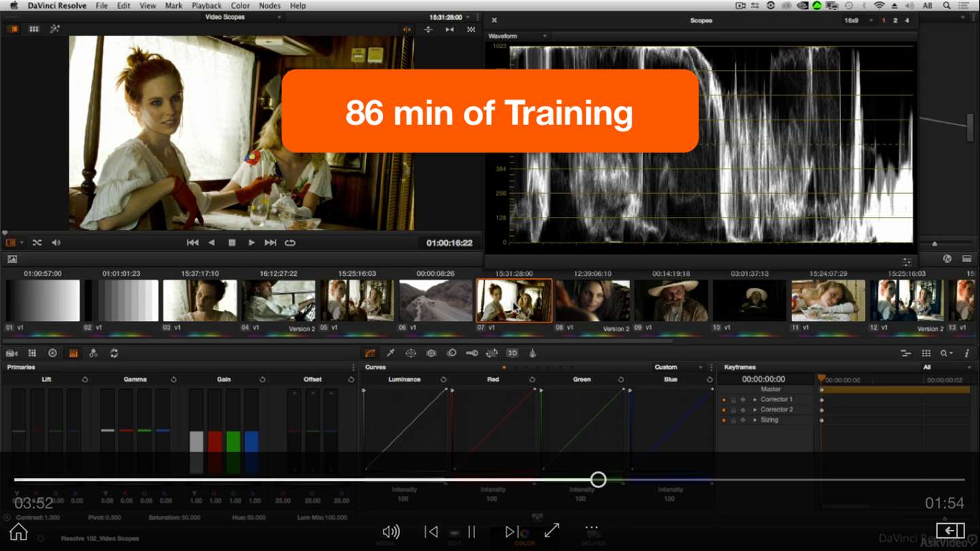980x551 pixels.
Task: Toggle the viewer shuffle icon
Action: pos(37,243)
